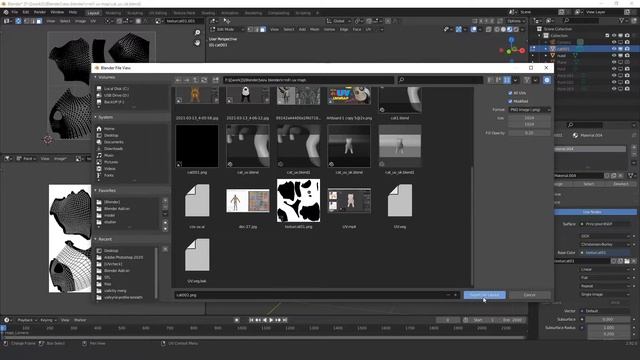Open the Format PNG Image dropdown
The height and width of the screenshot is (360, 640).
tap(529, 110)
